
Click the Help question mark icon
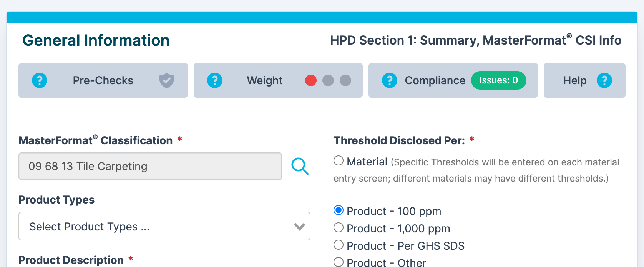tap(604, 80)
